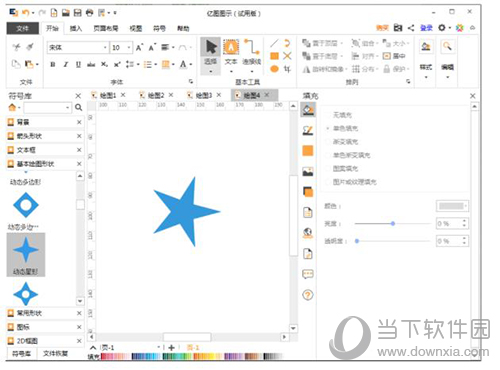This screenshot has width=500, height=370.
Task: Apply subscript formatting
Action: [104, 64]
